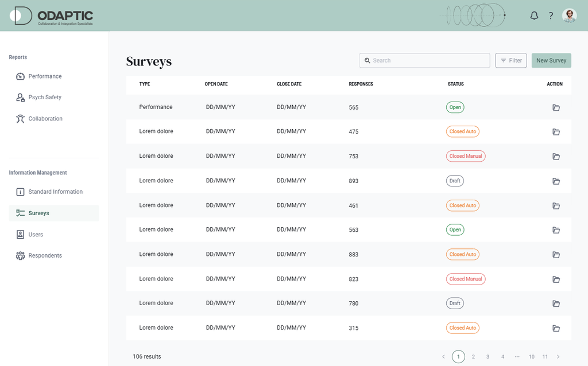Open folder for 823-response survey

(x=556, y=279)
